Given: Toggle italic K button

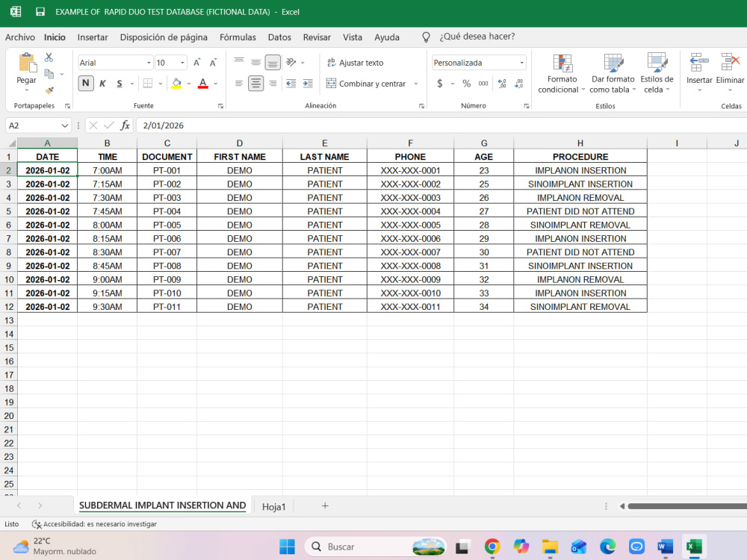Looking at the screenshot, I should click(x=102, y=84).
